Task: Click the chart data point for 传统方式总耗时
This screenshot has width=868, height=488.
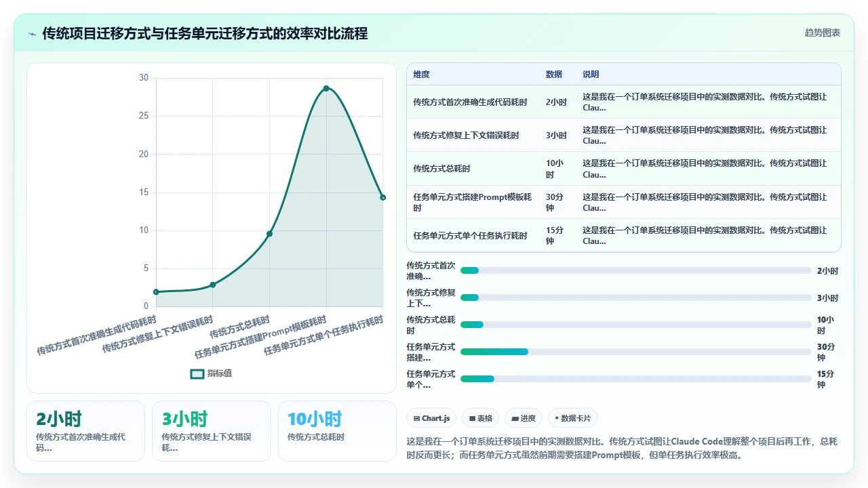Action: pos(269,234)
